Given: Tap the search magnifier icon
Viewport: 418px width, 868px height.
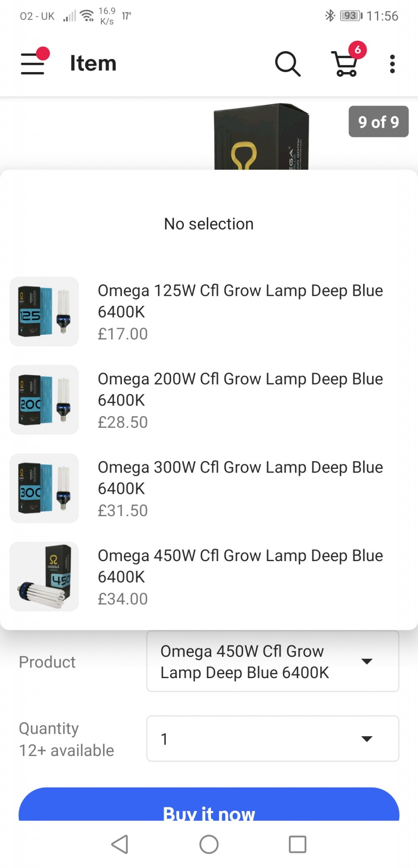Looking at the screenshot, I should pos(288,64).
